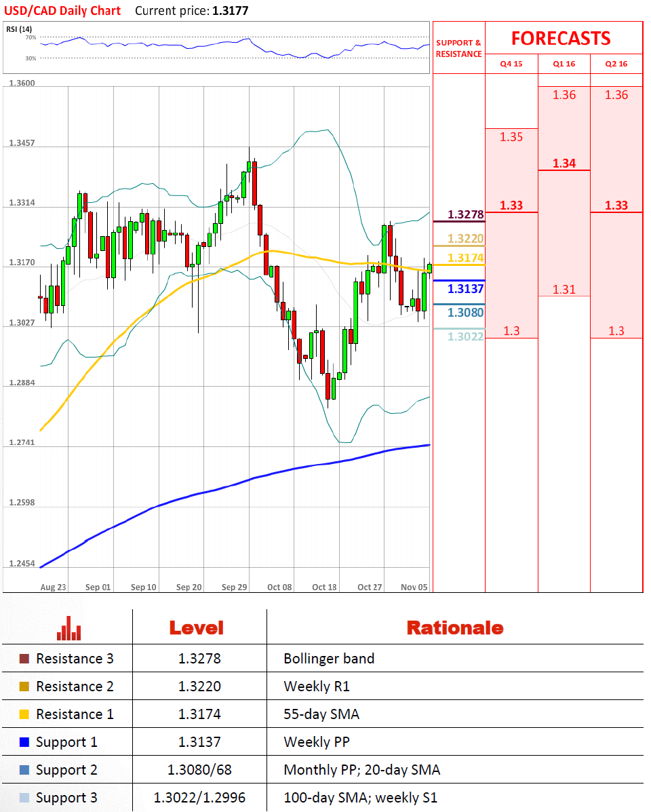
Task: Click the 1.3137 level cell in table
Action: pos(199,742)
